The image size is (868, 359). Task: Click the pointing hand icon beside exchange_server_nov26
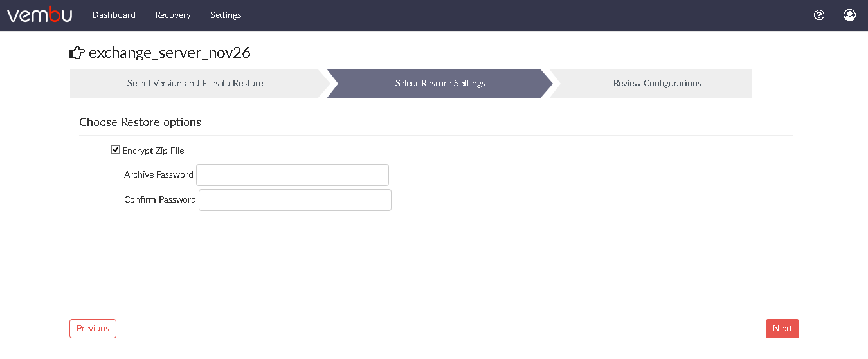(77, 53)
